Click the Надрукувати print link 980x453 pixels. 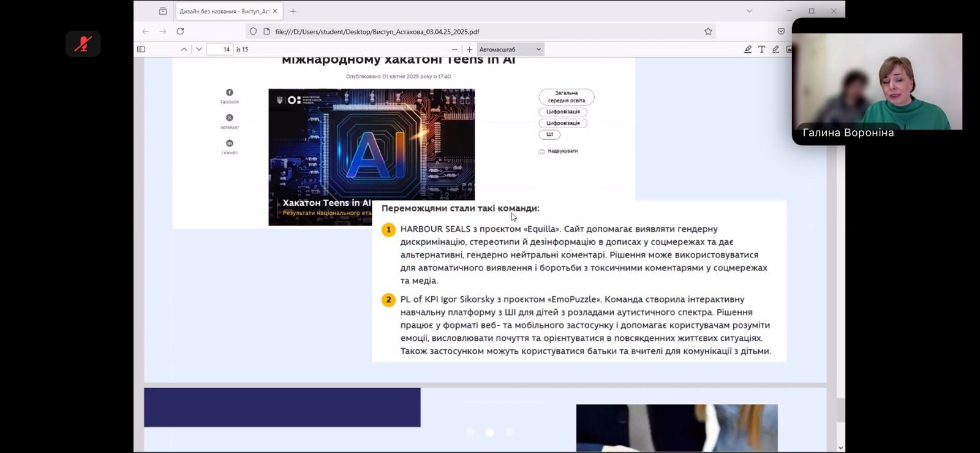click(x=562, y=151)
